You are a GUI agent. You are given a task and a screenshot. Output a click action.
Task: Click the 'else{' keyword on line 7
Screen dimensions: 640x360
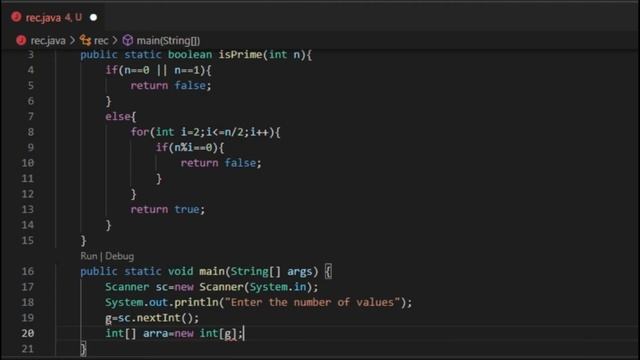click(x=120, y=117)
